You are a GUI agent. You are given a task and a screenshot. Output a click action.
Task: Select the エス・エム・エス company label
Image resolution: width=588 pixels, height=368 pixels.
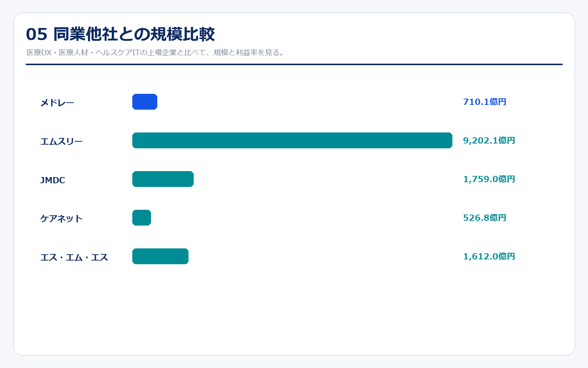(x=74, y=257)
